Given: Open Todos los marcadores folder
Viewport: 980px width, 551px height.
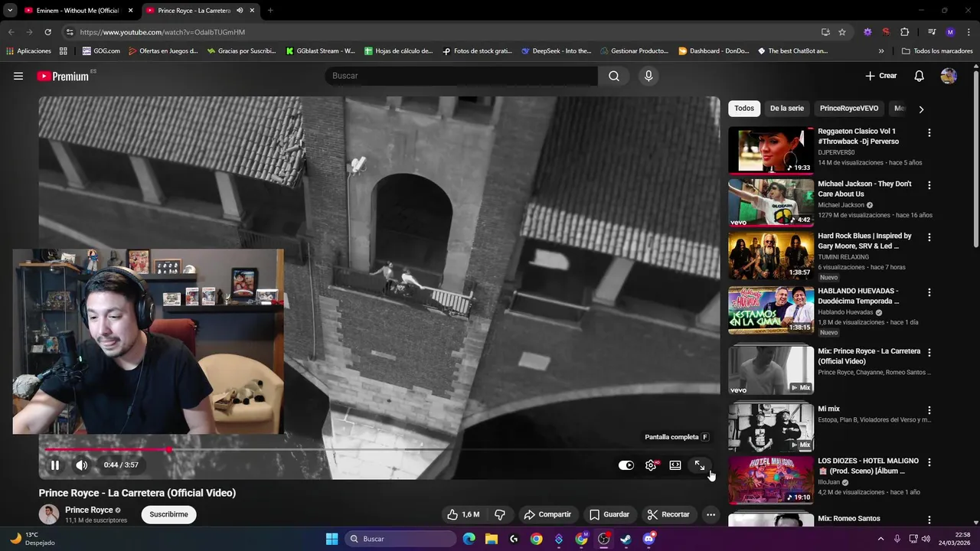Looking at the screenshot, I should pos(937,51).
